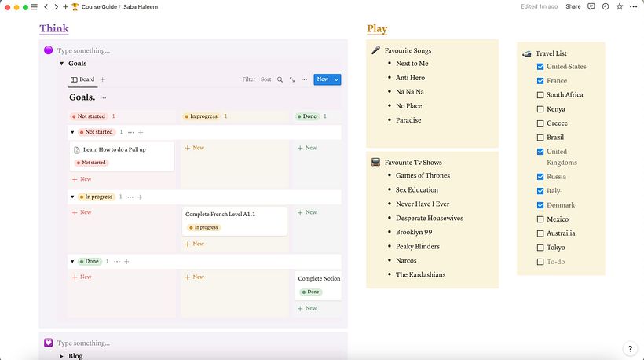644x360 pixels.
Task: Open the Sort option
Action: point(265,79)
